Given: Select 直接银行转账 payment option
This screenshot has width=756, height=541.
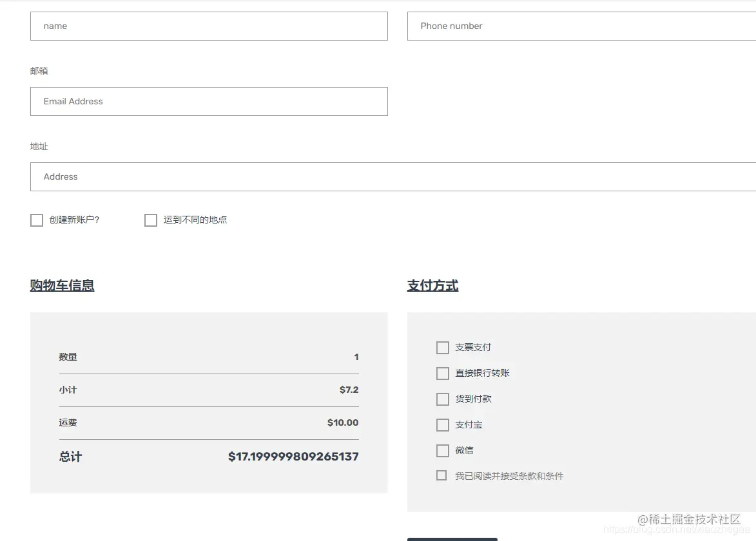Looking at the screenshot, I should [443, 374].
